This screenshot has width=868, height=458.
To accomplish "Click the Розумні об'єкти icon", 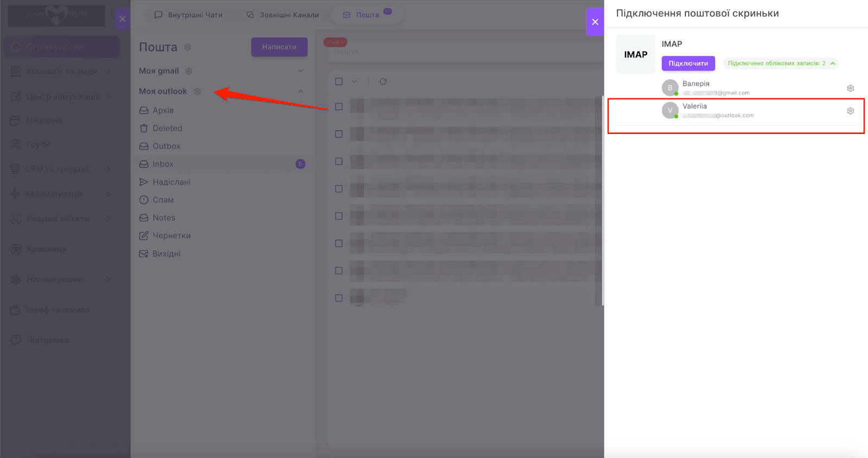I will click(x=16, y=219).
